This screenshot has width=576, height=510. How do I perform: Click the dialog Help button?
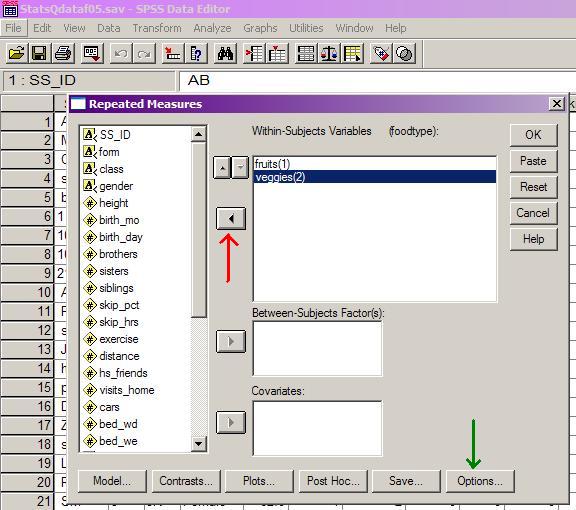click(533, 239)
